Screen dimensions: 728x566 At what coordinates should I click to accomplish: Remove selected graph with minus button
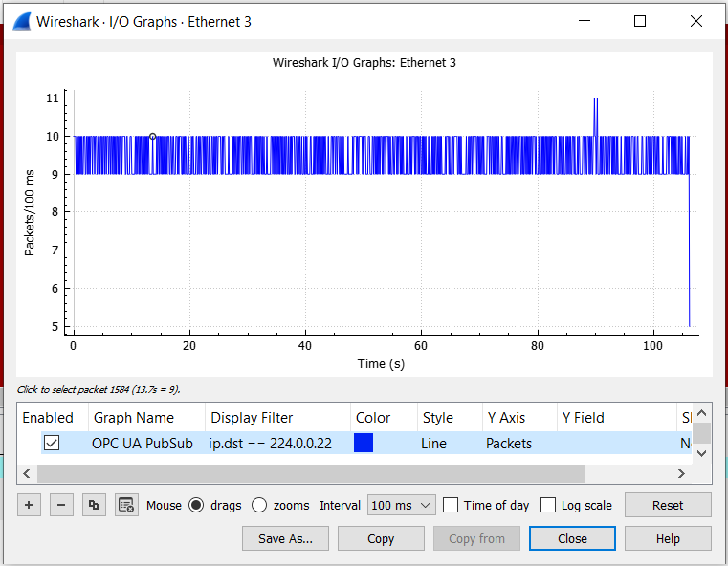pos(61,505)
